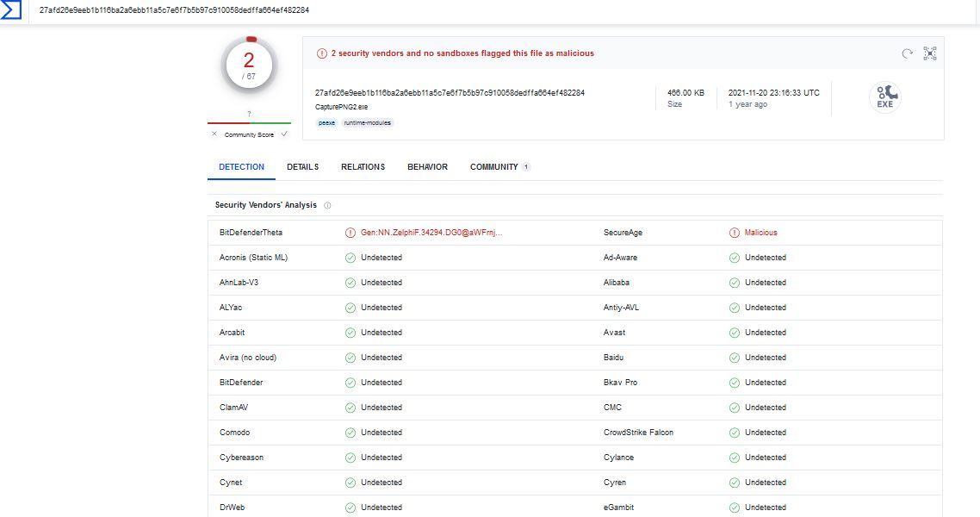Click the green check icon for Avast
This screenshot has width=980, height=517.
coord(735,333)
